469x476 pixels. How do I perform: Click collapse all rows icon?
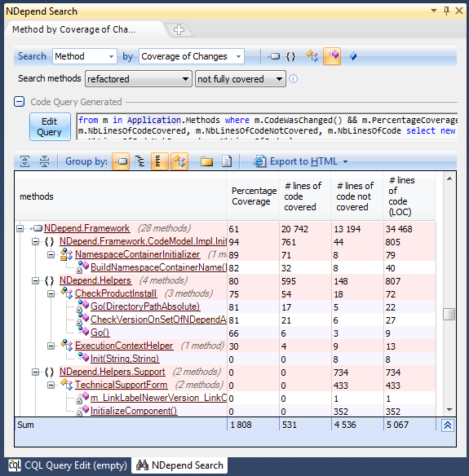44,161
